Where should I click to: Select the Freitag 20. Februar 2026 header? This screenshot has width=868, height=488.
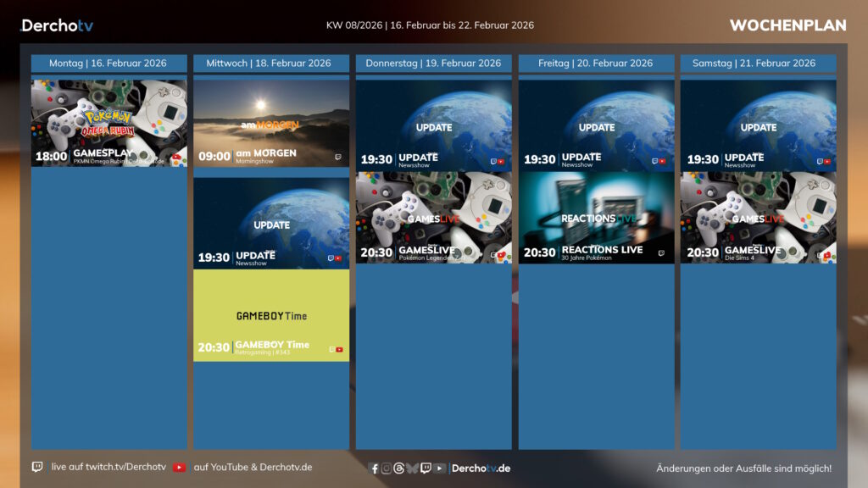point(596,64)
